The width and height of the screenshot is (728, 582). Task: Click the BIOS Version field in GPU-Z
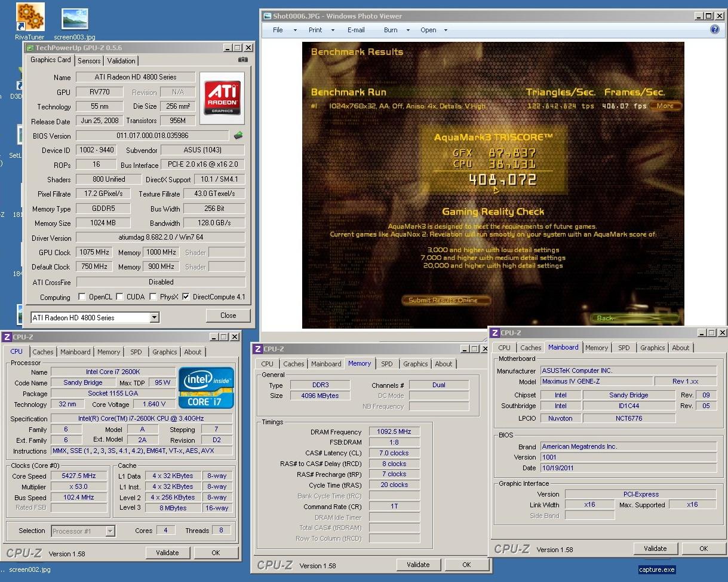pos(152,136)
